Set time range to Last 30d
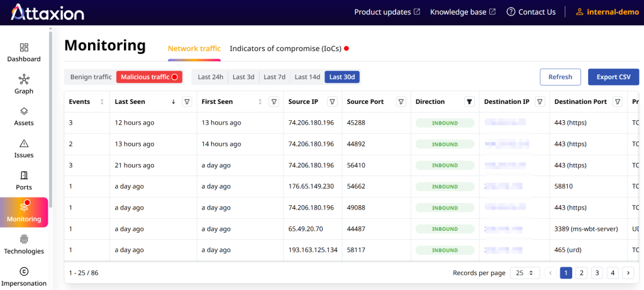644x290 pixels. coord(342,77)
